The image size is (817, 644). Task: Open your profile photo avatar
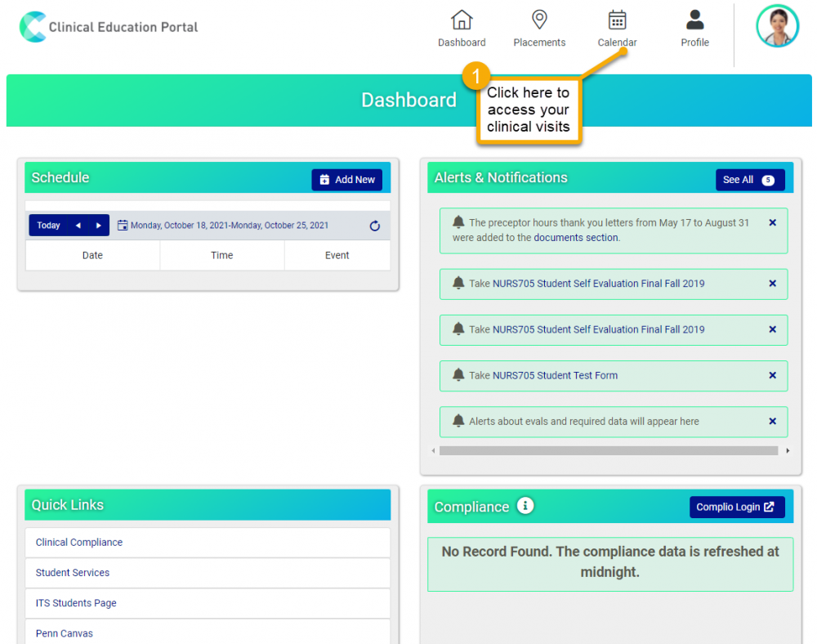tap(776, 25)
